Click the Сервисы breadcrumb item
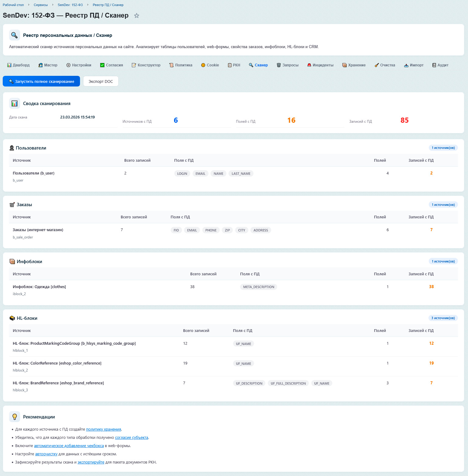The height and width of the screenshot is (476, 468). pos(41,5)
